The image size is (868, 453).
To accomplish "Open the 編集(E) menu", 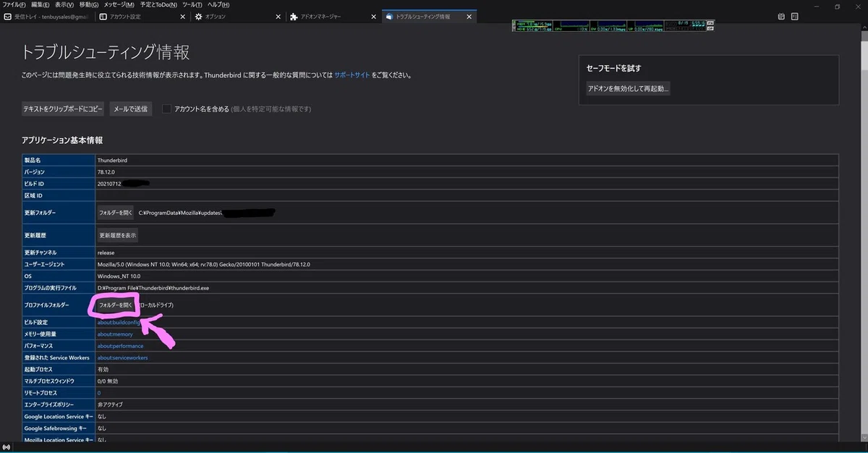I will [x=40, y=4].
